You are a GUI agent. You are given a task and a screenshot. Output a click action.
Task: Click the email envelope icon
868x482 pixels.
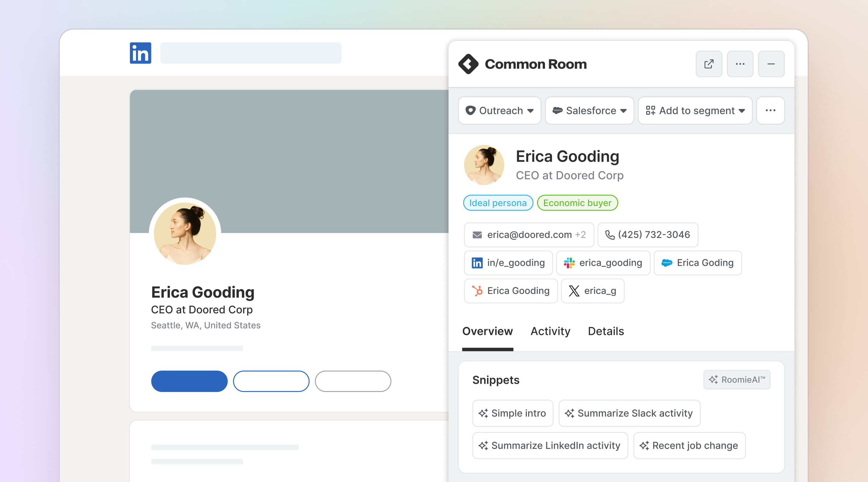click(x=477, y=235)
